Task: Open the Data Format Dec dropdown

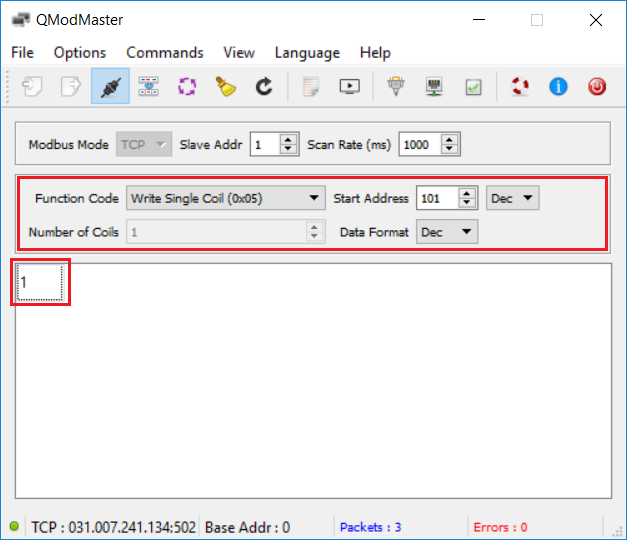Action: coord(447,232)
